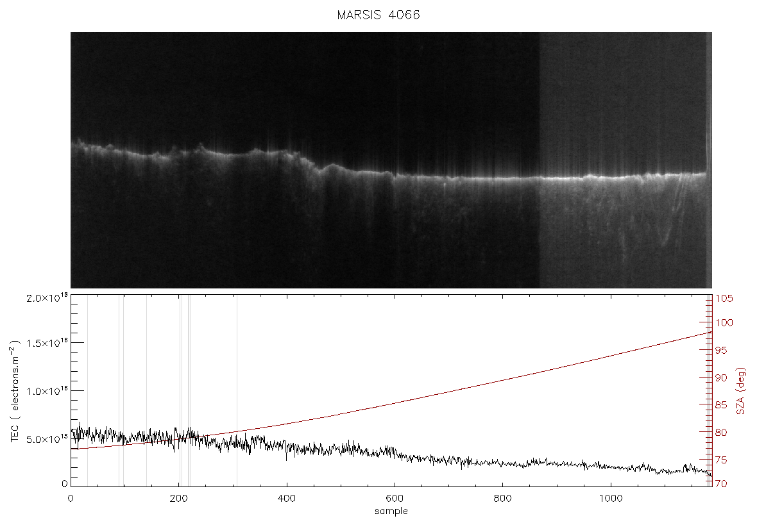Click the red 80 SZA tick label
Image resolution: width=757 pixels, height=532 pixels.
click(721, 433)
